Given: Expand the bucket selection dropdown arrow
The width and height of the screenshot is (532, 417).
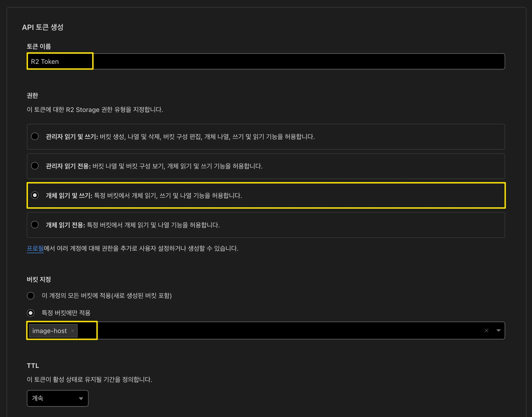Looking at the screenshot, I should (x=498, y=330).
